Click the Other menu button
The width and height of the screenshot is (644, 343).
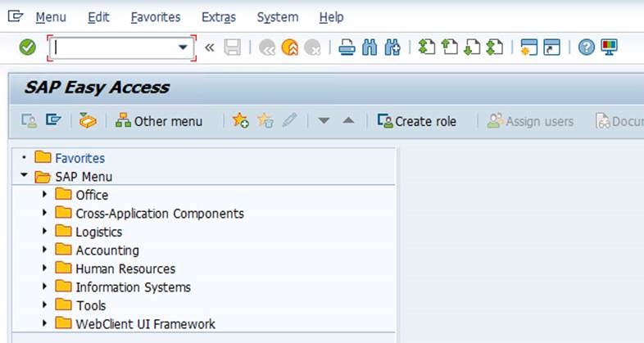[x=159, y=121]
